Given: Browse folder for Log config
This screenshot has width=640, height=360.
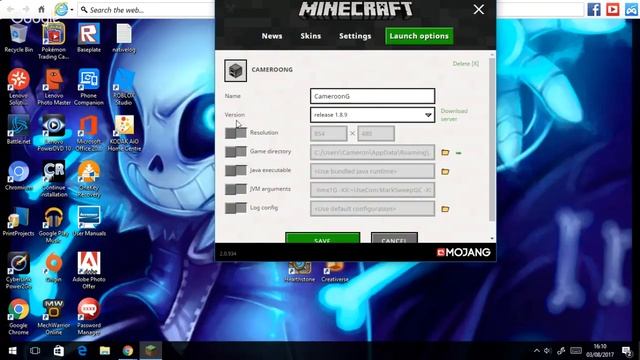Looking at the screenshot, I should pyautogui.click(x=445, y=209).
